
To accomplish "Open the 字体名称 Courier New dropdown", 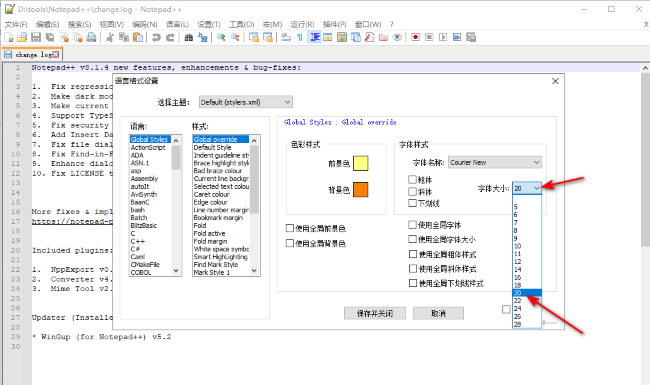I will (x=495, y=162).
